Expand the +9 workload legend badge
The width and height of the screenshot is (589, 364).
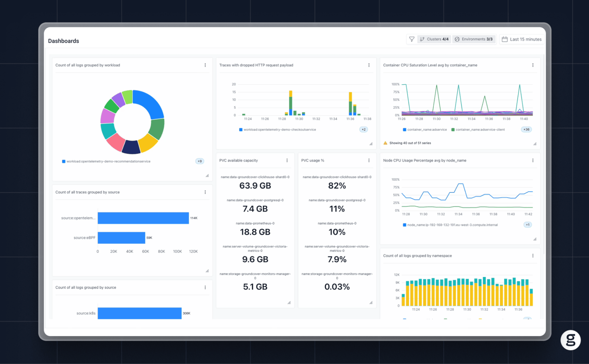(199, 161)
